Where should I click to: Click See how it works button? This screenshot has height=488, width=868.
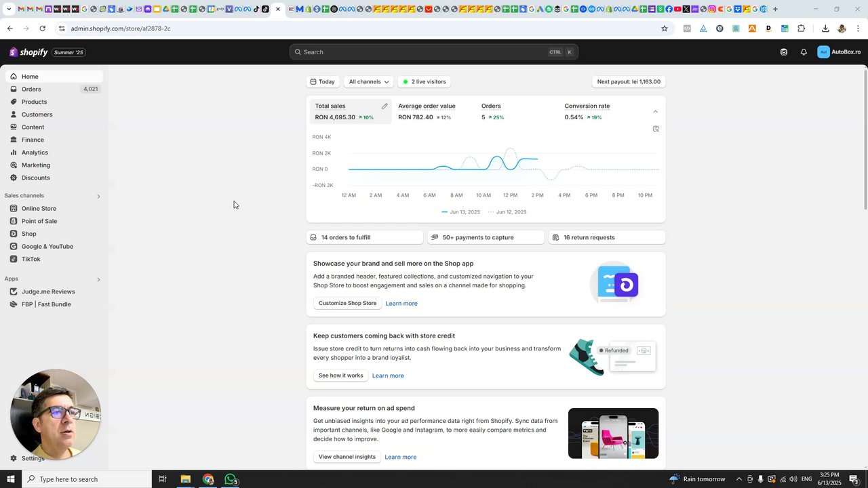tap(340, 375)
